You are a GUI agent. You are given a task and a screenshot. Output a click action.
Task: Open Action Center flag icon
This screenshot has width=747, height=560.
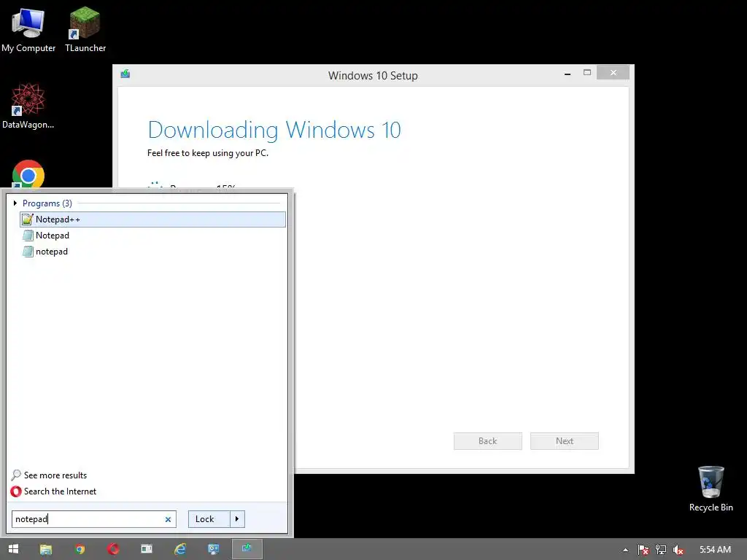point(643,550)
